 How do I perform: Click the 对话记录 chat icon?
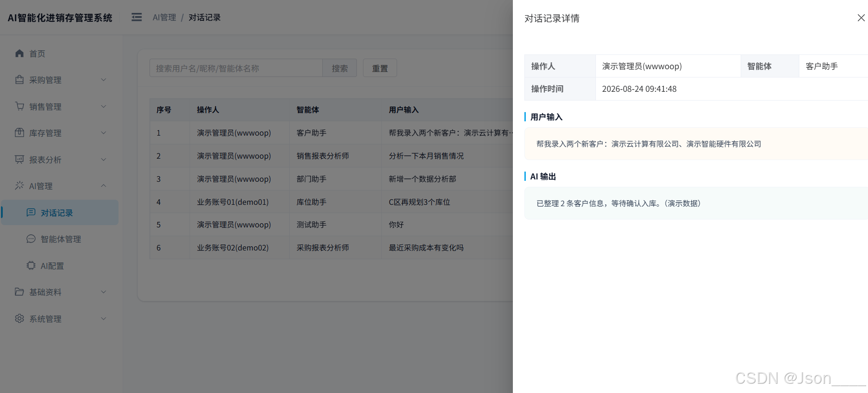pos(31,213)
